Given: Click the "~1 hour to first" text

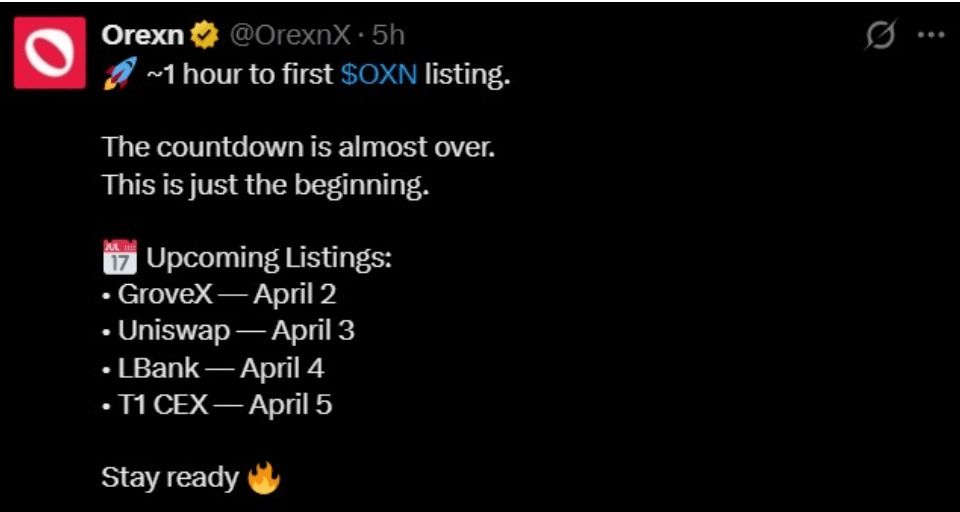Looking at the screenshot, I should (240, 75).
